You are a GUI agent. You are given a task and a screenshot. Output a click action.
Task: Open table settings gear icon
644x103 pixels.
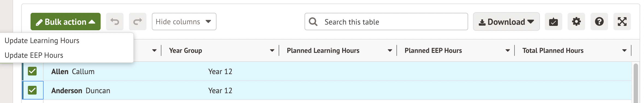(576, 22)
